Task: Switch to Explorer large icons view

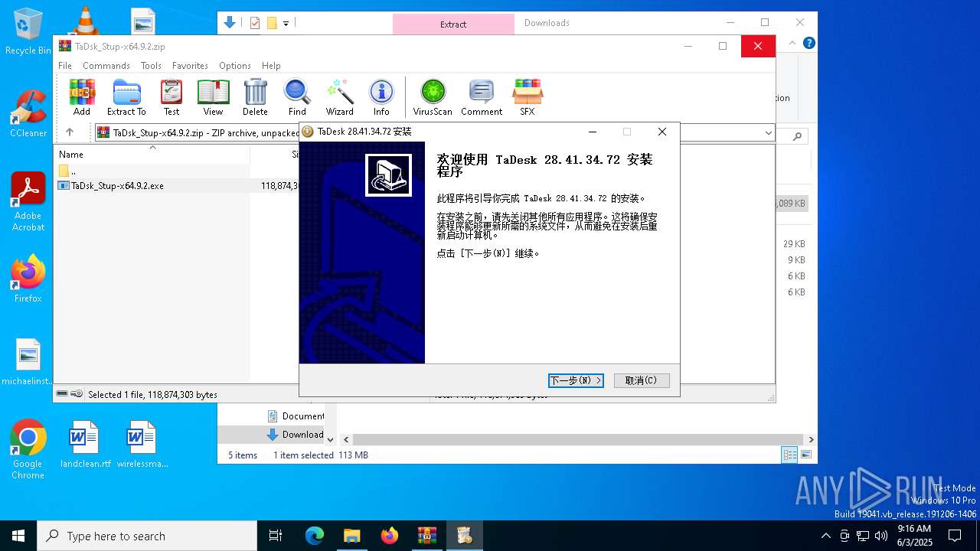Action: (x=805, y=455)
